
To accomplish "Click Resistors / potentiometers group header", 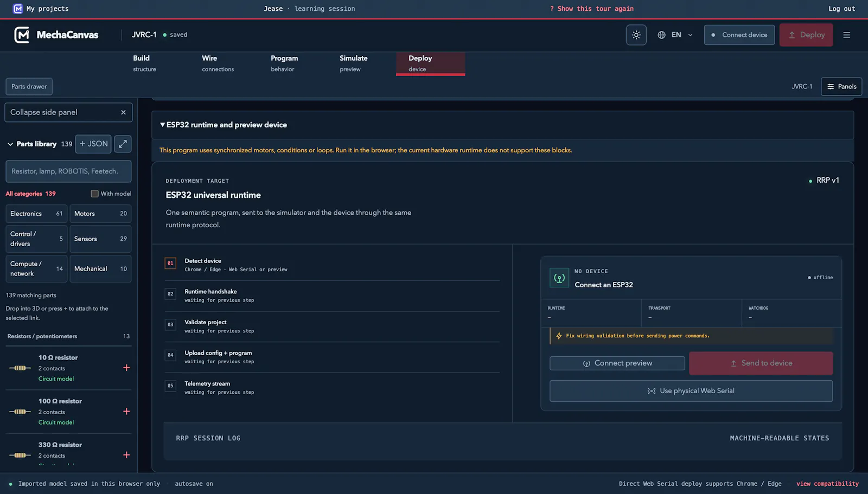I will coord(68,336).
